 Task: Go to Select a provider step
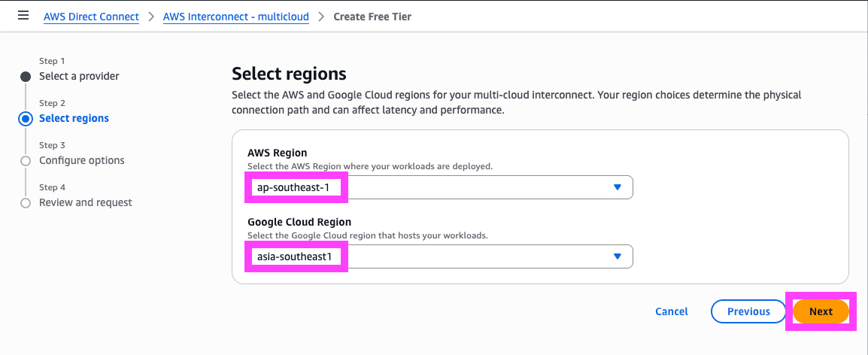coord(79,76)
